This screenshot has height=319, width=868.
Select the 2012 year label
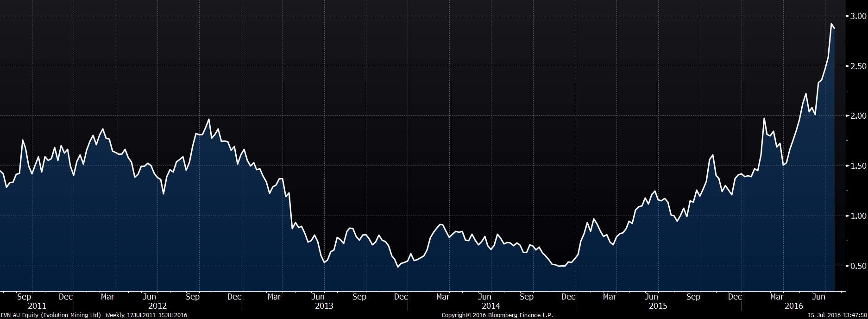click(x=157, y=306)
